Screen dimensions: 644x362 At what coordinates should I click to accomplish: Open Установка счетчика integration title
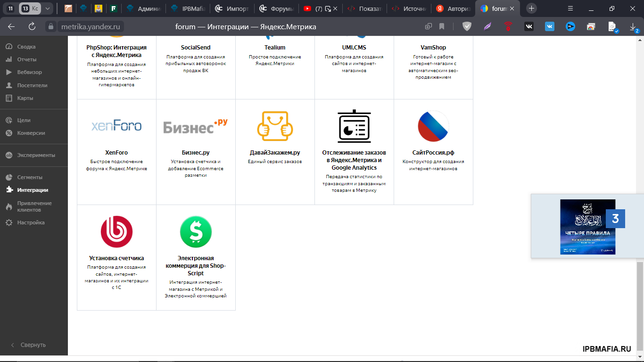coord(116,258)
